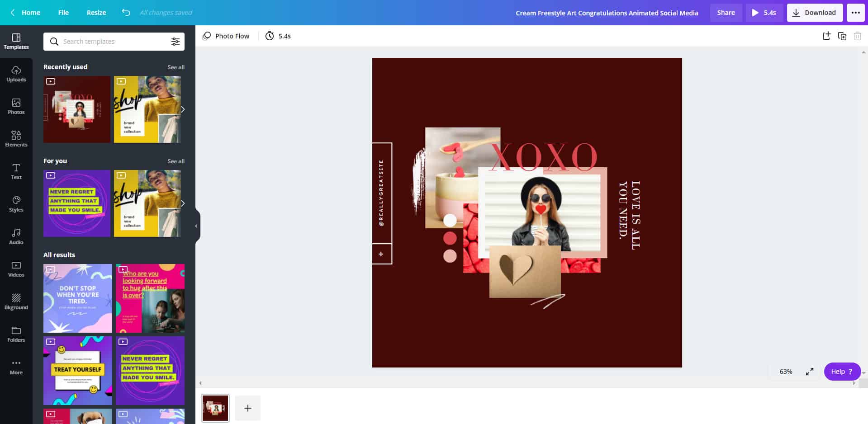Click the Download button
The image size is (868, 424).
(x=815, y=13)
